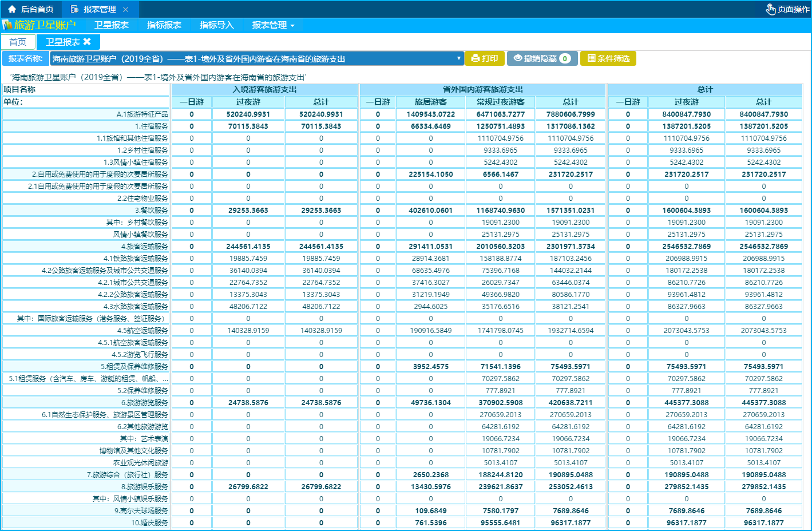Expand the 报表管理 dropdown menu in navbar
Viewport: 812px width, 531px height.
(273, 25)
